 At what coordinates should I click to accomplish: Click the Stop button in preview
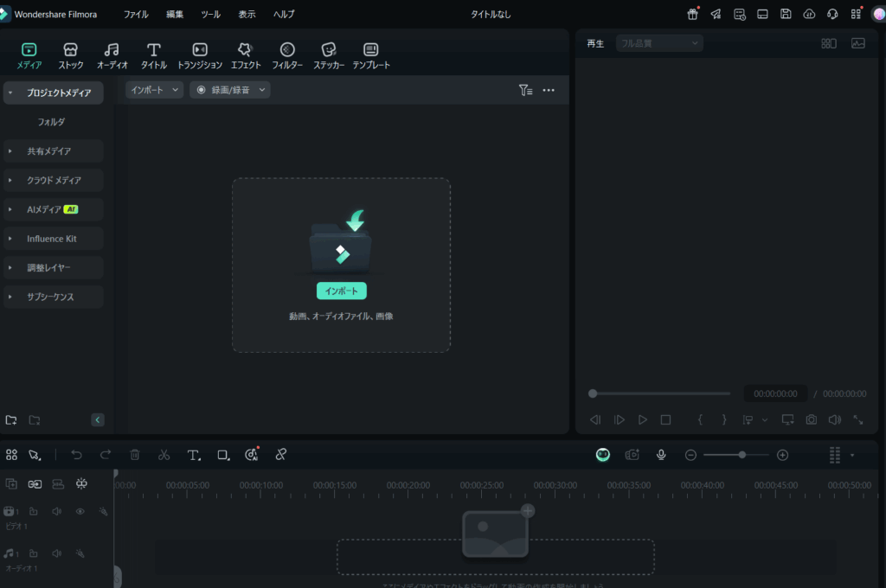[665, 419]
